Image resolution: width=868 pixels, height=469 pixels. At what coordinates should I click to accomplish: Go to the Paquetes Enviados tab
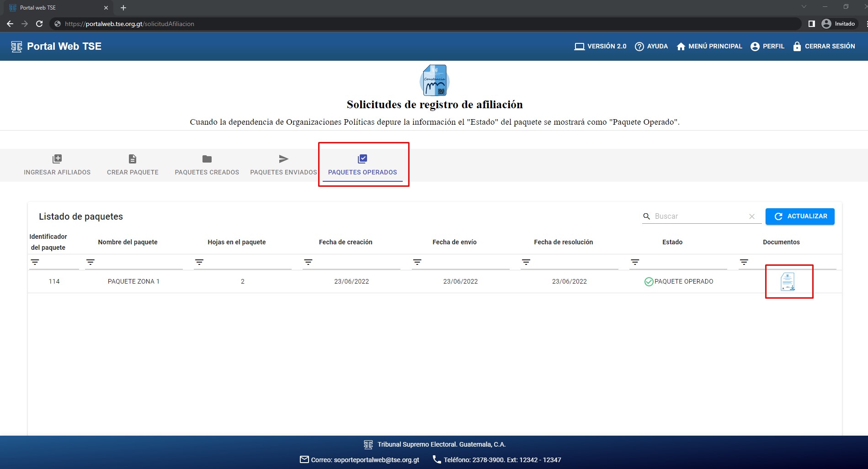click(283, 165)
